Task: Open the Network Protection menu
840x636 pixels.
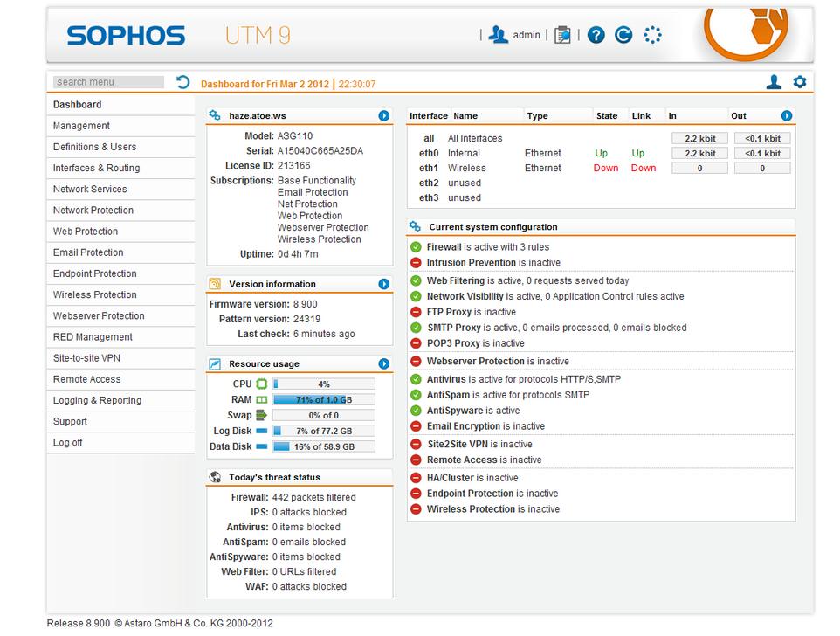Action: click(x=93, y=211)
